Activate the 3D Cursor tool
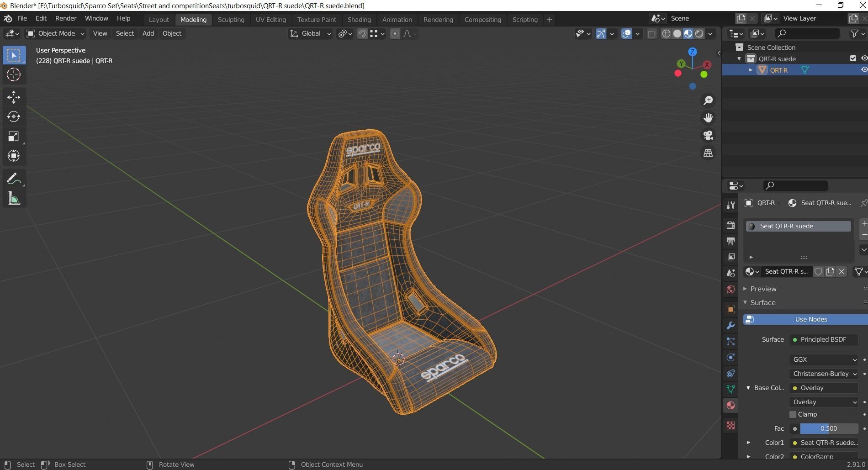This screenshot has height=470, width=868. point(14,74)
